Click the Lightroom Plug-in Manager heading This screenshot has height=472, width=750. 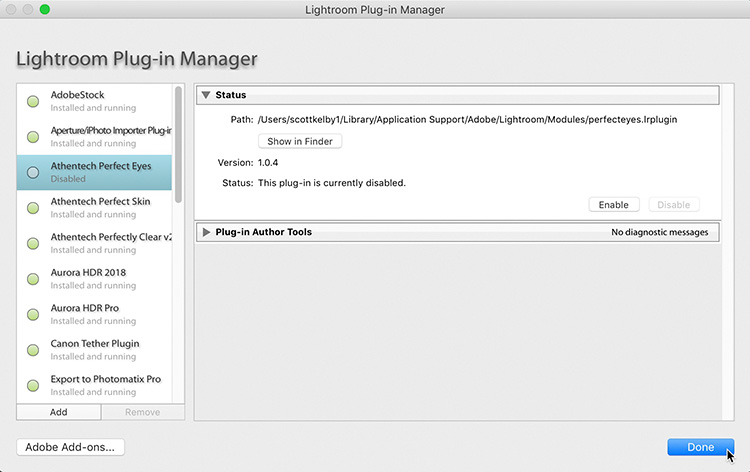coord(137,59)
